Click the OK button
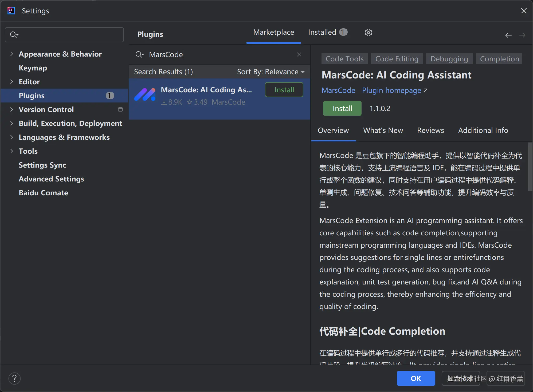 click(416, 378)
